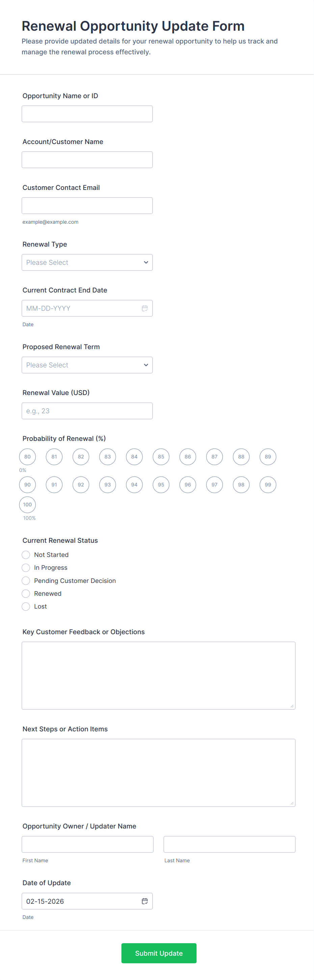Open the Renewal Type dropdown
314x980 pixels.
coord(87,262)
